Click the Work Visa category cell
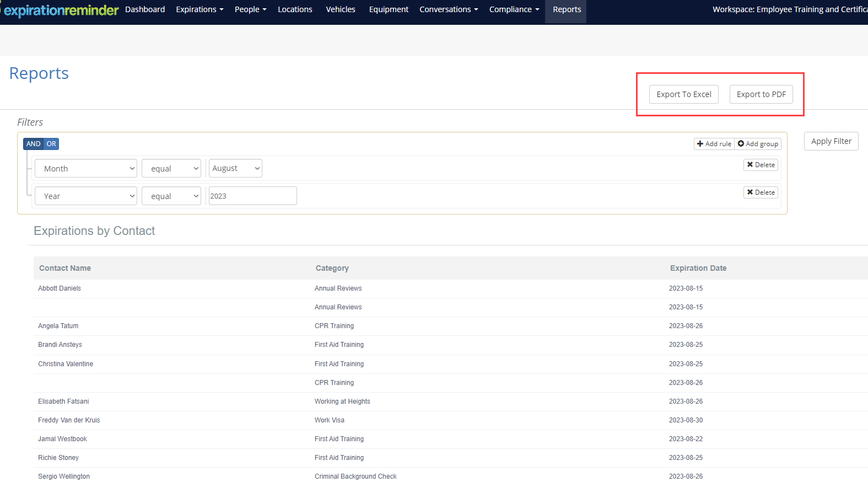This screenshot has width=868, height=482. [330, 420]
